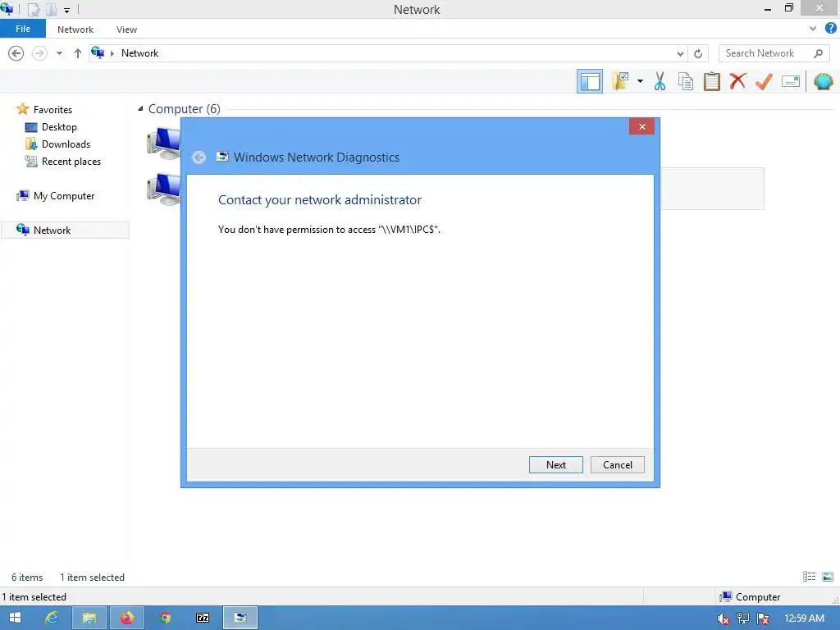Copy using the two-pages icon
Screen dimensions: 840x630
[685, 81]
